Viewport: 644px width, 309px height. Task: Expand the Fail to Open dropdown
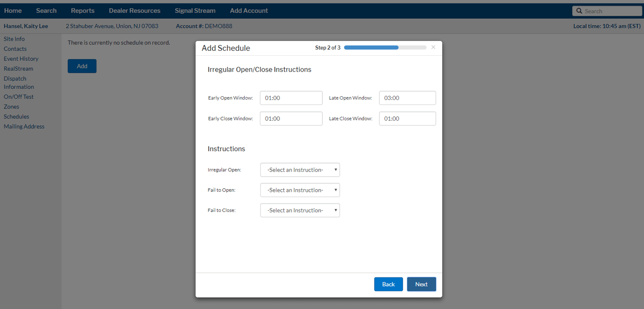pyautogui.click(x=300, y=190)
